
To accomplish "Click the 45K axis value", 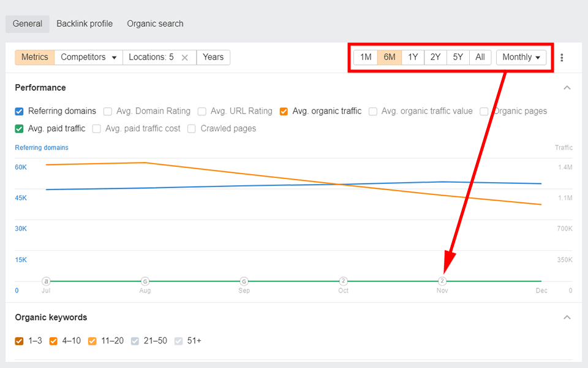I will click(x=21, y=198).
